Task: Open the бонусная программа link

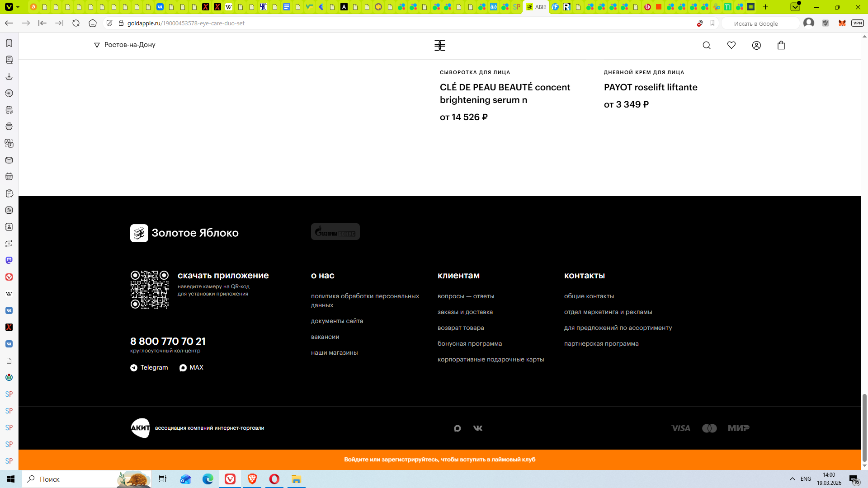Action: [x=469, y=343]
